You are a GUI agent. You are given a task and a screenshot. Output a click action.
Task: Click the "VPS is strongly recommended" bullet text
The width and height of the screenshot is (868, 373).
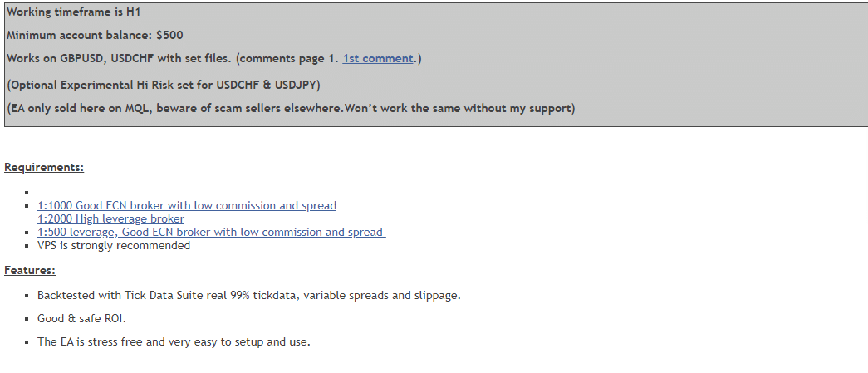(114, 245)
